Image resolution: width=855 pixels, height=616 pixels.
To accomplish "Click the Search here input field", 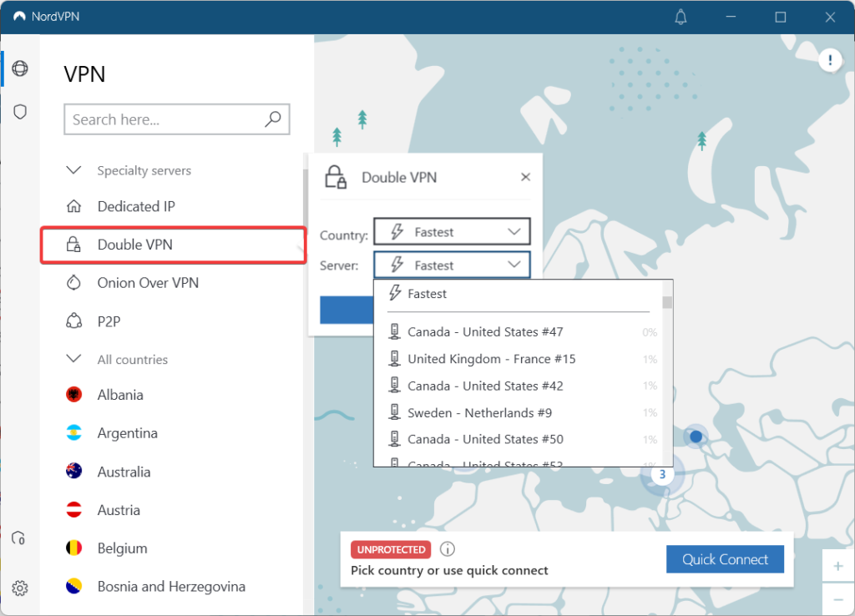I will pos(165,119).
